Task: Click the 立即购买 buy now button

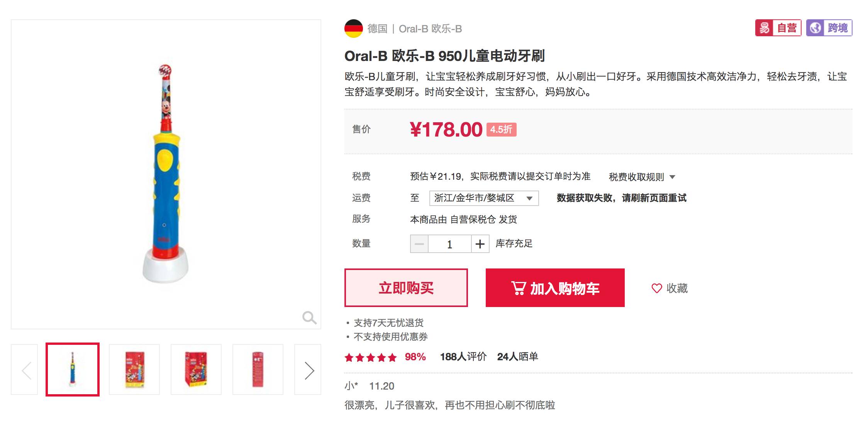Action: [406, 288]
